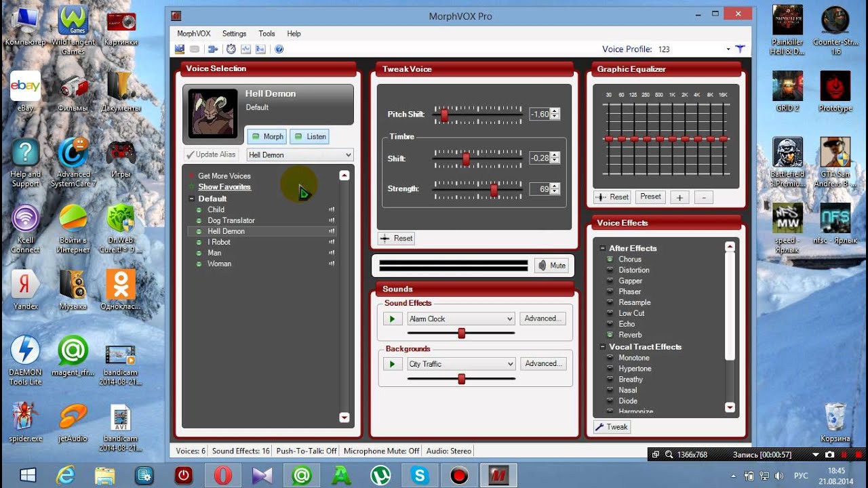Screen dimensions: 868x488
Task: Click the Opera browser taskbar icon
Action: click(x=222, y=475)
